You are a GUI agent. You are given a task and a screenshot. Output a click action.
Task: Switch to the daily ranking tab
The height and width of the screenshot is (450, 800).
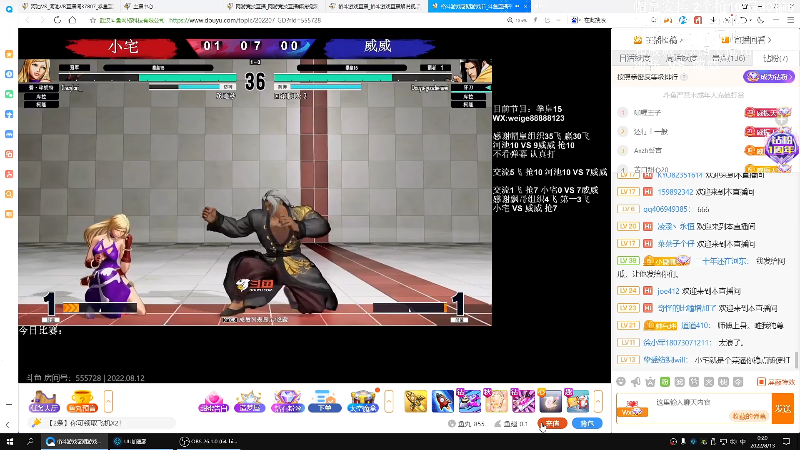click(x=635, y=59)
